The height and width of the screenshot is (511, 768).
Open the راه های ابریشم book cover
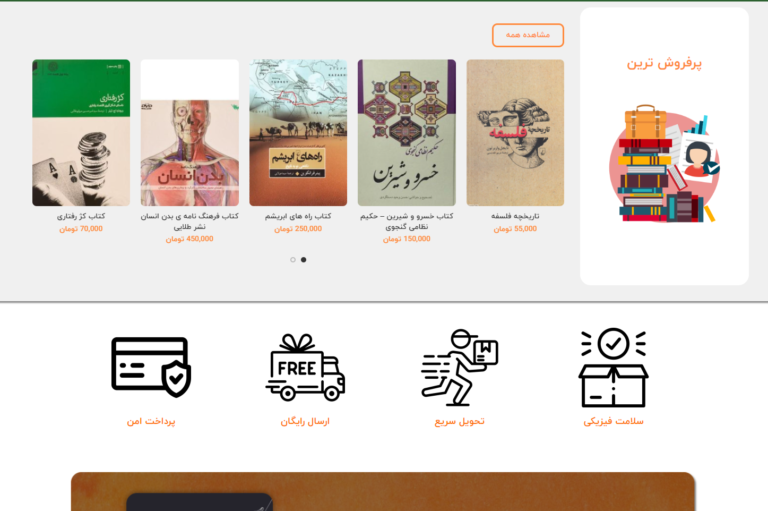point(298,133)
